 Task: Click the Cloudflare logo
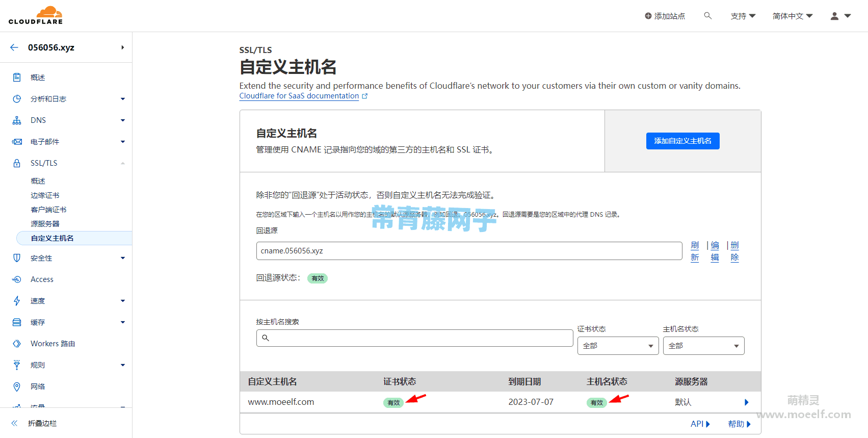tap(36, 15)
